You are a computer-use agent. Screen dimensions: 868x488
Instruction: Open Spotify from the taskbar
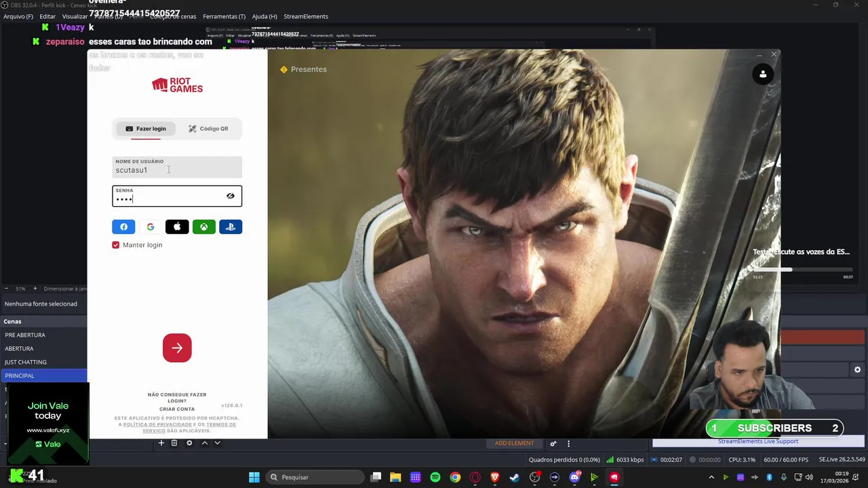(x=435, y=477)
